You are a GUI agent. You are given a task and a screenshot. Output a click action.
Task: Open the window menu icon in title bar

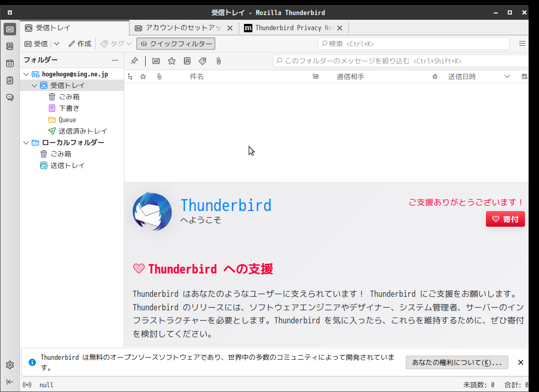point(10,12)
